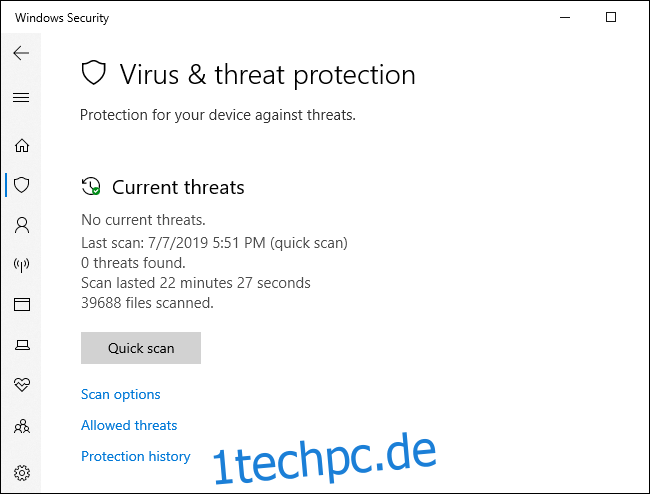Expand the hamburger navigation menu
The image size is (650, 494).
[x=21, y=97]
